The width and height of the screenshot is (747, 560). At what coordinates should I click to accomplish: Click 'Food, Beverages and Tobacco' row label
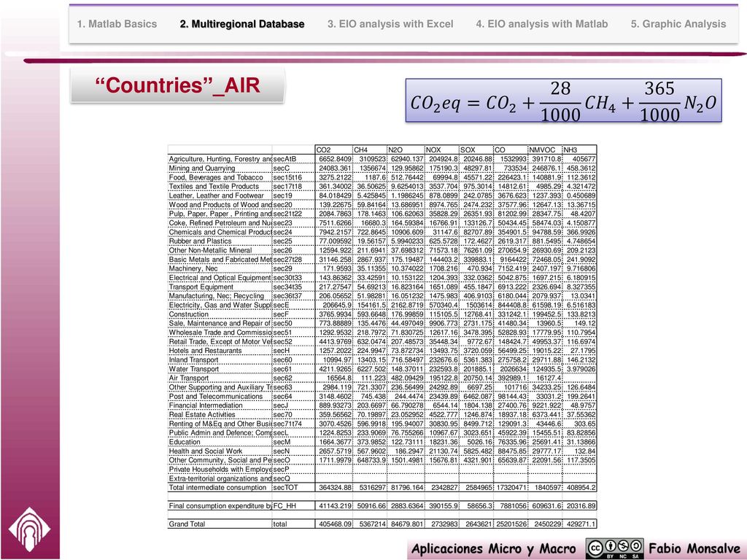[216, 177]
